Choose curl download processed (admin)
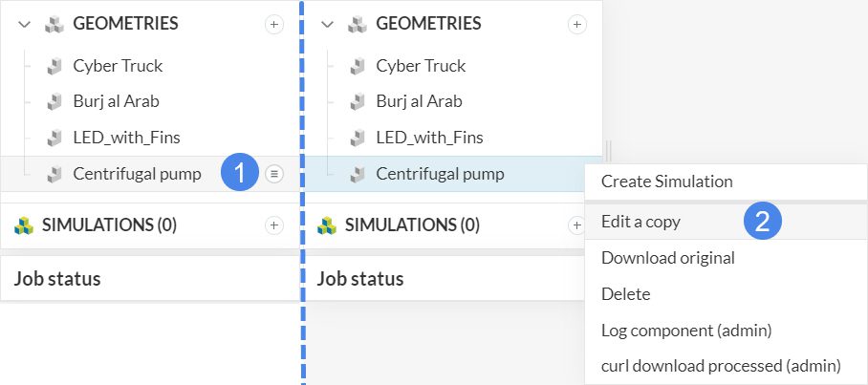This screenshot has width=868, height=385. point(720,366)
